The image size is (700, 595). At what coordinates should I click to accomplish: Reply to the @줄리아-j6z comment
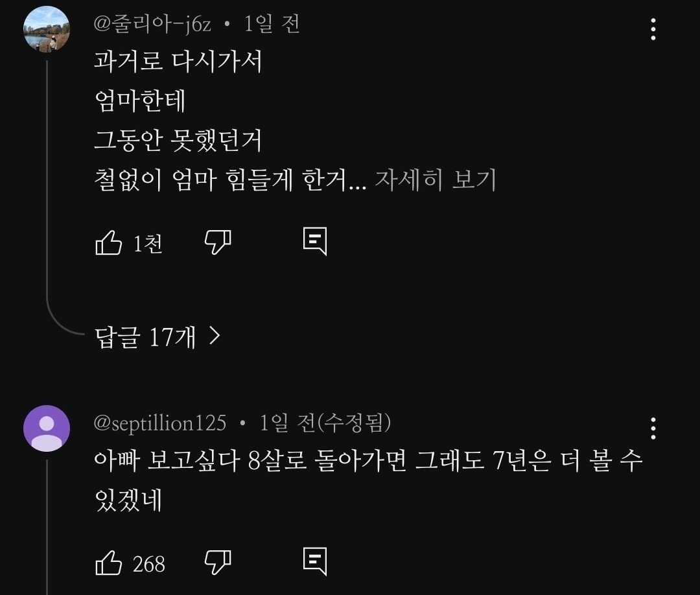[x=315, y=242]
